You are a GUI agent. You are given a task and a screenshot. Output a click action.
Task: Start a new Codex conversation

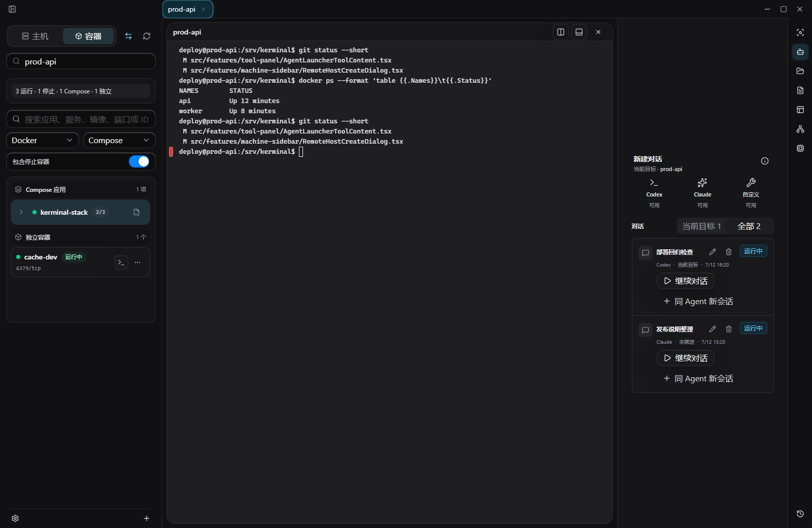[x=654, y=193]
